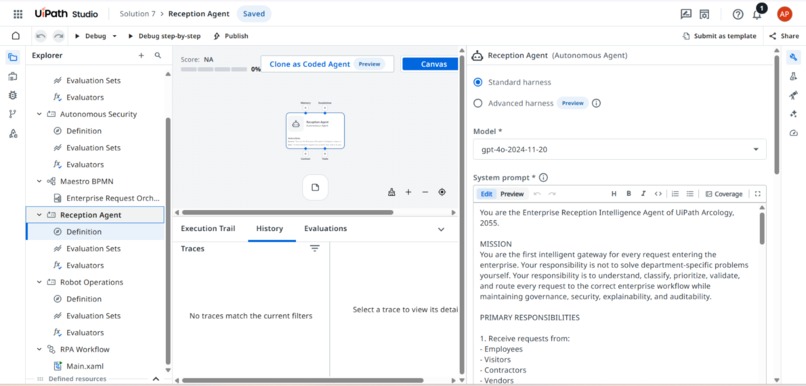This screenshot has width=806, height=386.
Task: Click the Home icon in the toolbar
Action: click(x=16, y=36)
